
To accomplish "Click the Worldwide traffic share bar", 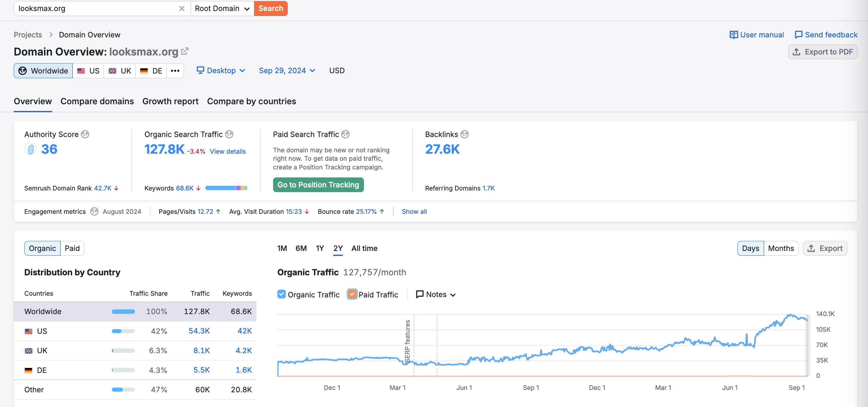I will click(x=123, y=311).
